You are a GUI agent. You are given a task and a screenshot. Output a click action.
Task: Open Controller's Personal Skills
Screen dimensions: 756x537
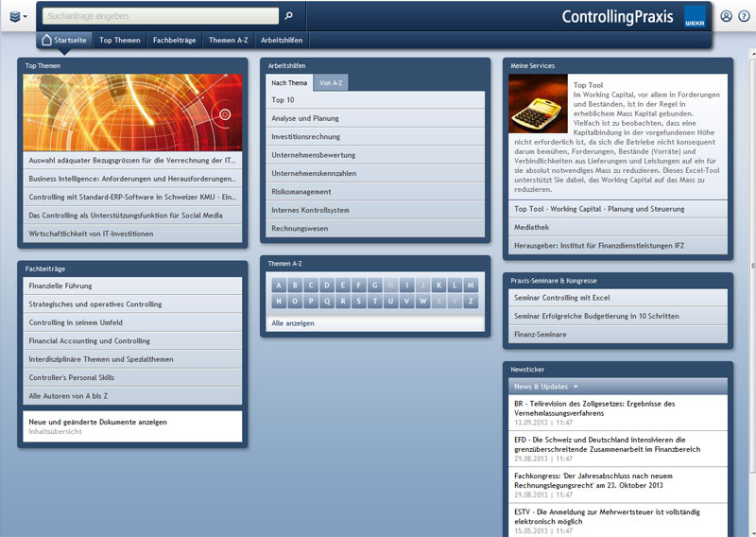132,377
